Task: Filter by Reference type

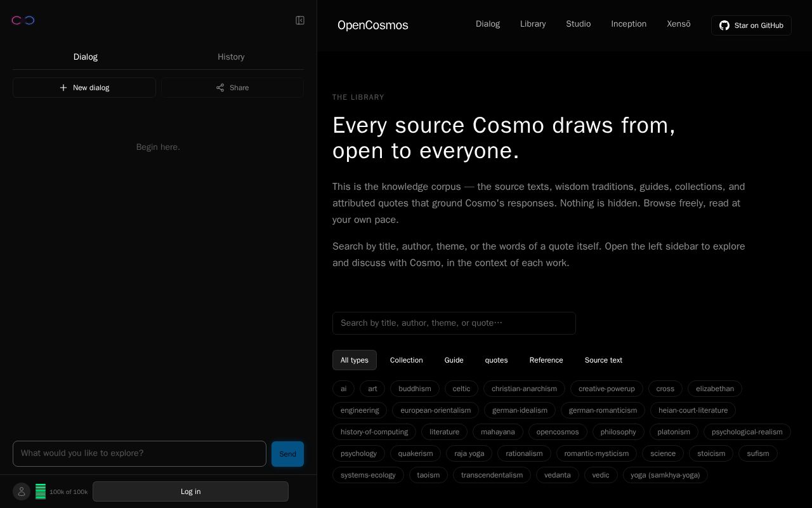Action: pyautogui.click(x=546, y=360)
